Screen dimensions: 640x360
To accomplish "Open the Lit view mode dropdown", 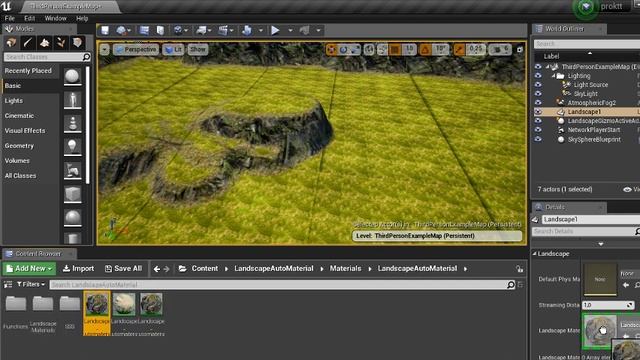I will tap(173, 49).
